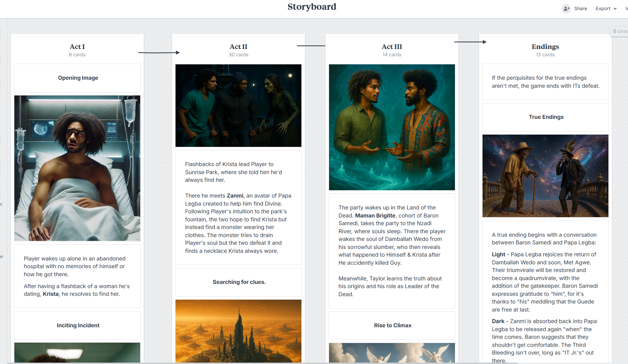Screen dimensions: 628x364
Task: Click the Share button label
Action: point(580,8)
